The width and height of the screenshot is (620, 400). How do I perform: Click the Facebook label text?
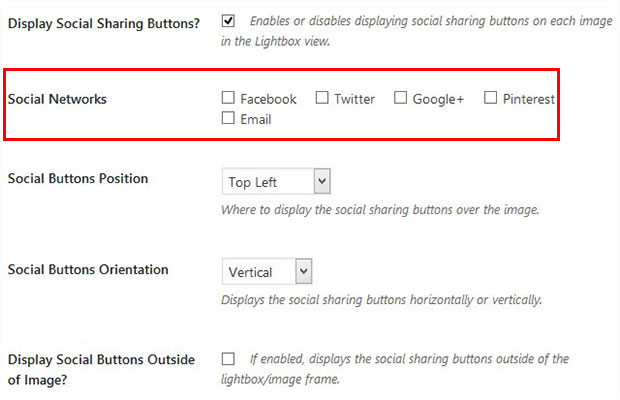pyautogui.click(x=268, y=99)
